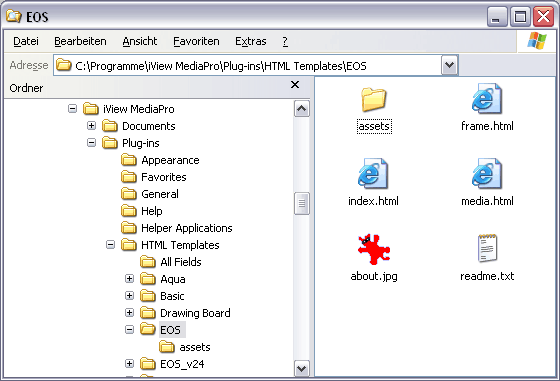Open the address bar dropdown arrow

coord(449,65)
